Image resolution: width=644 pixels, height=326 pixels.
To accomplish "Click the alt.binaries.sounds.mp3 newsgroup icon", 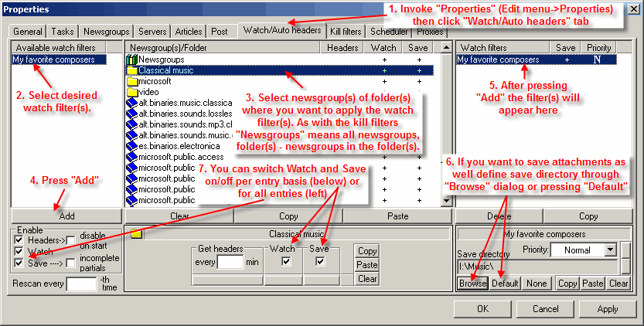I will pyautogui.click(x=131, y=124).
